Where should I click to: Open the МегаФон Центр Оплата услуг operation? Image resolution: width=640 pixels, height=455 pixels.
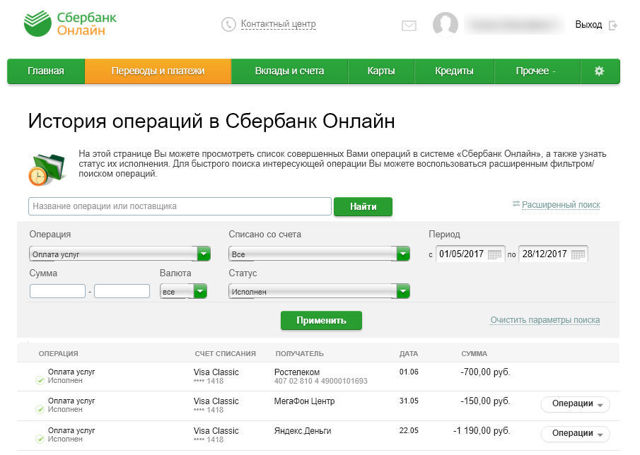(x=71, y=401)
